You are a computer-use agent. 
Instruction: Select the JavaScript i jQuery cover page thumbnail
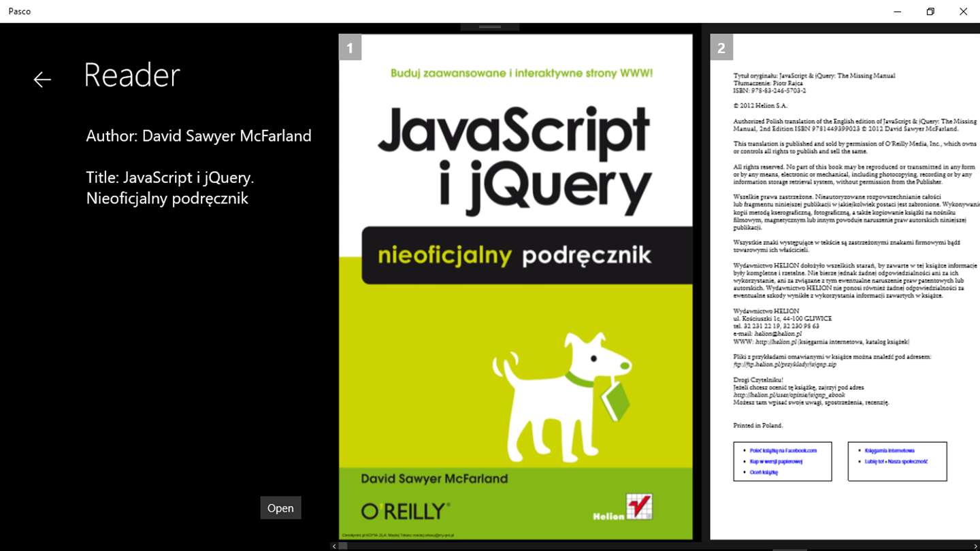[x=516, y=286]
